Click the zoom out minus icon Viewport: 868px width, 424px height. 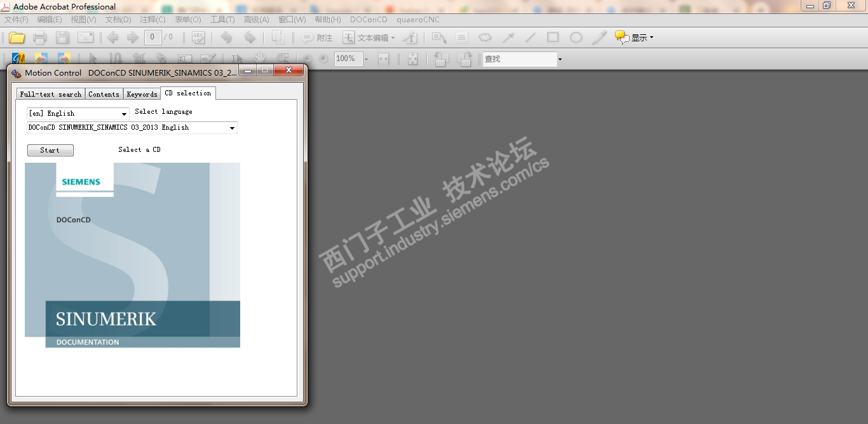coord(308,58)
